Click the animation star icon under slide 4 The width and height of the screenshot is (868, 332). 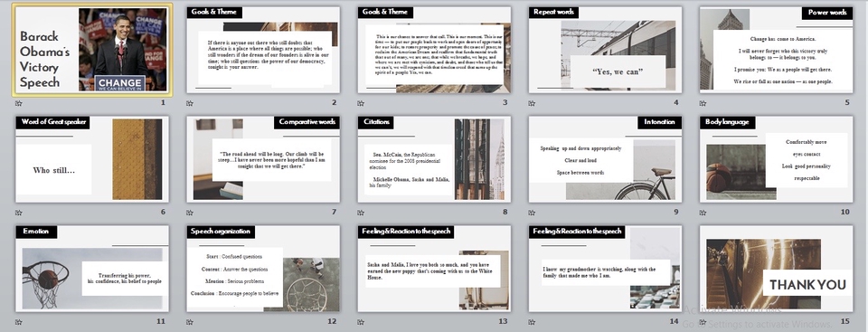(x=532, y=103)
